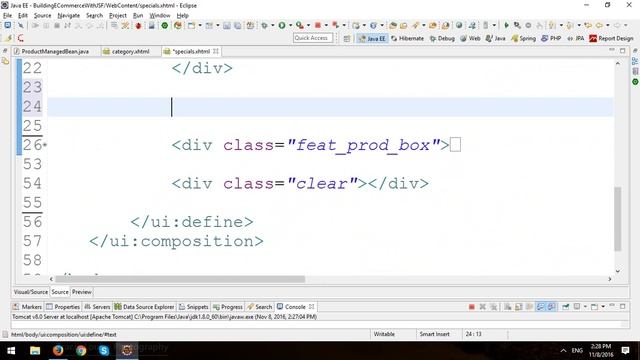Open Skype from the taskbar

(104, 350)
